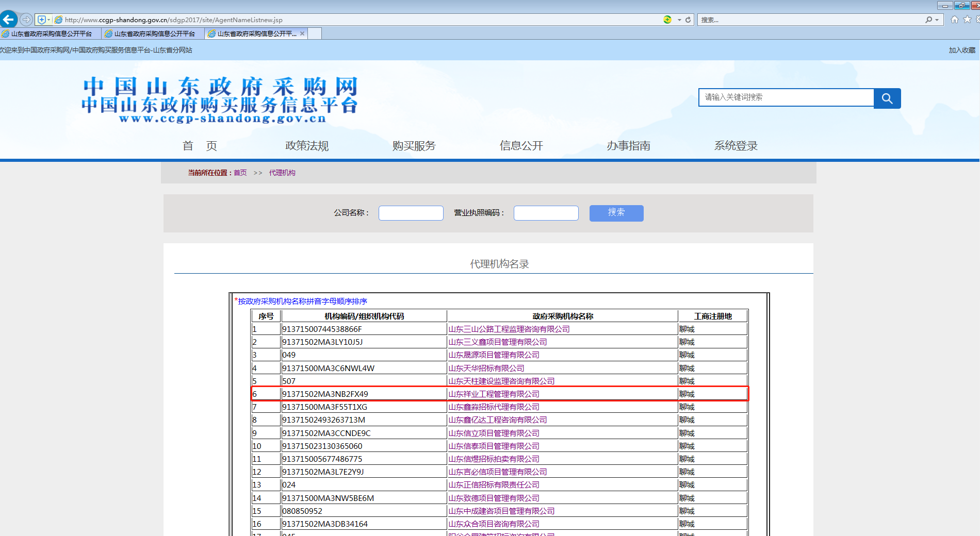Click the 代理机构 breadcrumb link
This screenshot has width=980, height=536.
point(282,173)
